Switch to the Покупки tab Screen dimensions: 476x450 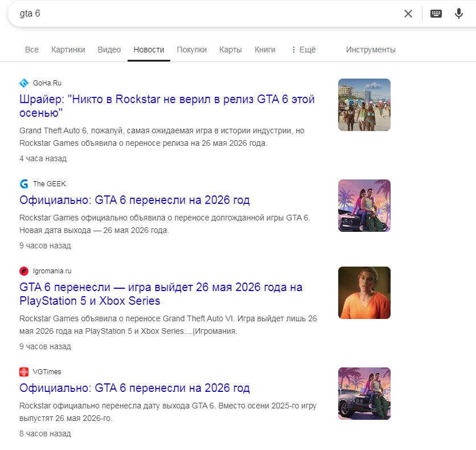(x=192, y=50)
